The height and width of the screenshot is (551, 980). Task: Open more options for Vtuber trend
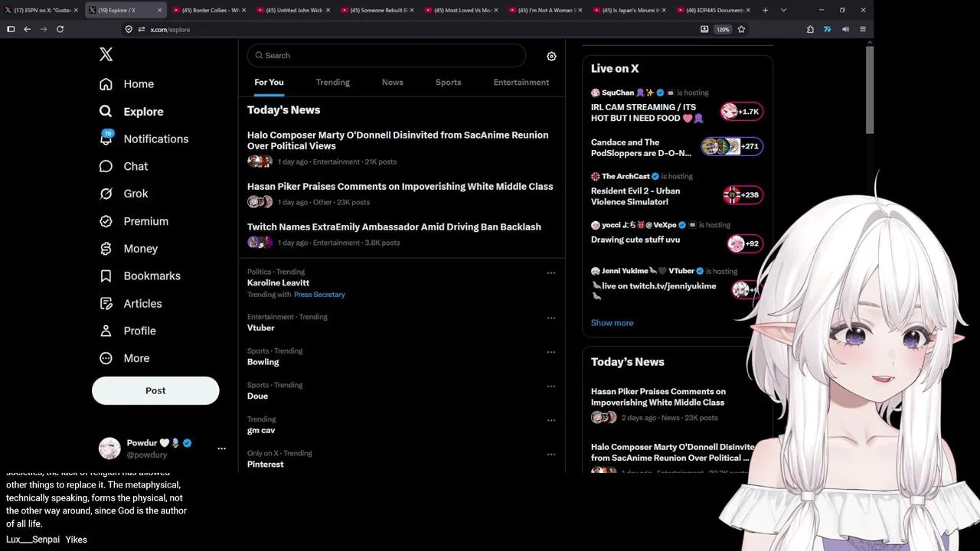click(550, 318)
